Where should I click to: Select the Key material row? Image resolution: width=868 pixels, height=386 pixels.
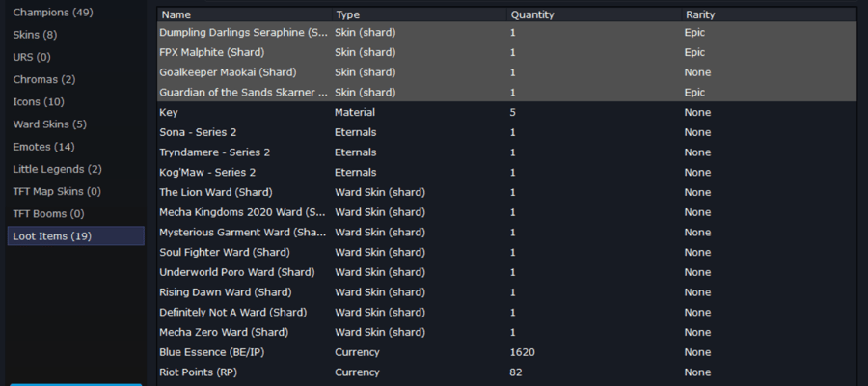[507, 112]
